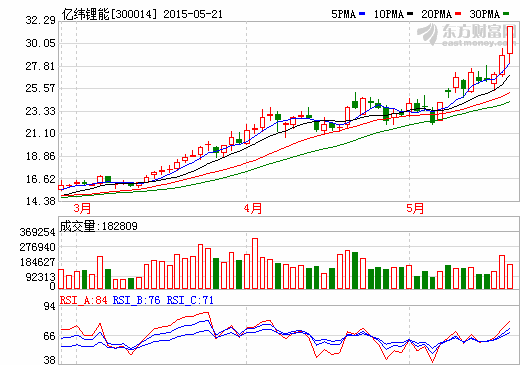Click the 94 RSI axis value
Viewport: 520px width, 365px height.
point(50,306)
